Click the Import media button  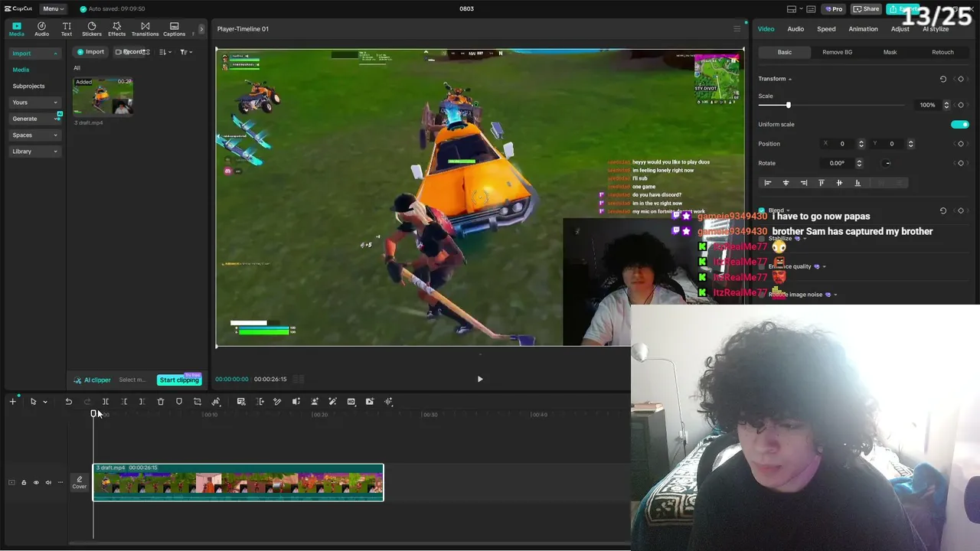point(90,52)
